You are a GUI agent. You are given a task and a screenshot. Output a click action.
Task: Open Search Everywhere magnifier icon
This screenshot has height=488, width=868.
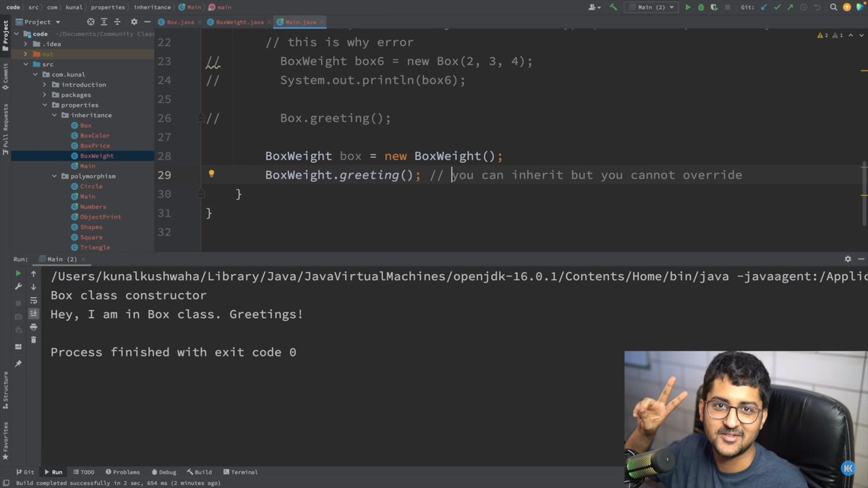[x=833, y=7]
